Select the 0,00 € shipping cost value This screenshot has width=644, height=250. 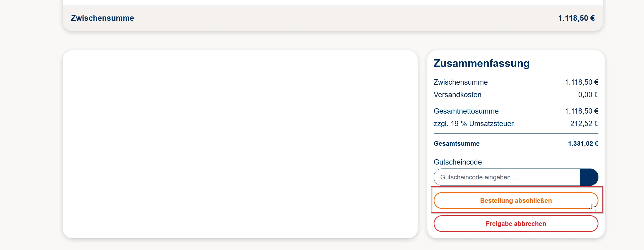[588, 95]
